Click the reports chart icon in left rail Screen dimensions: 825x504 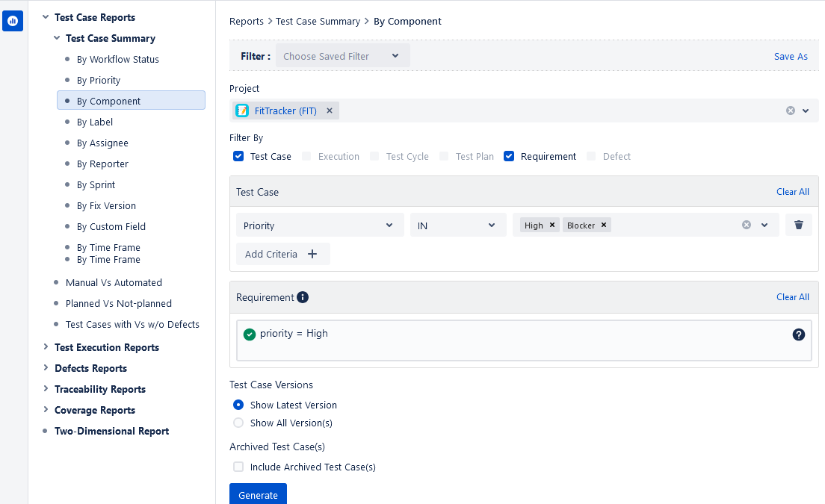13,22
